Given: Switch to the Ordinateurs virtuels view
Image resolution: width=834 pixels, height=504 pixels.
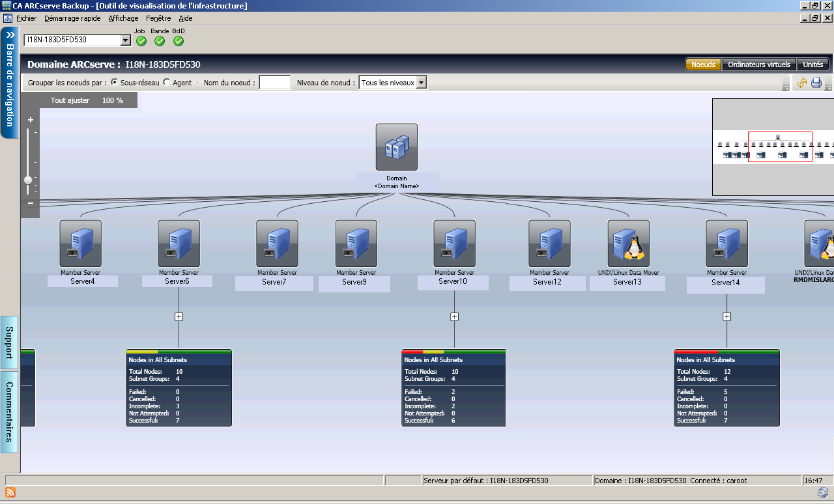Looking at the screenshot, I should (x=759, y=64).
